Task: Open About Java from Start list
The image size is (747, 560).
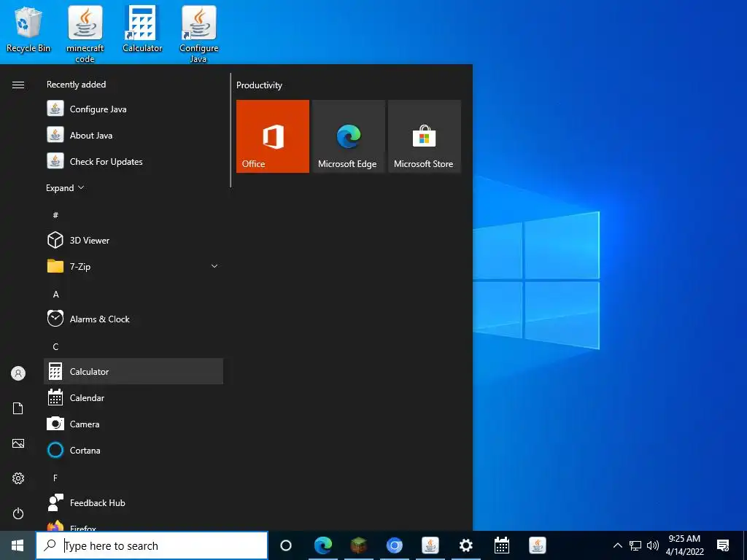Action: pos(133,135)
